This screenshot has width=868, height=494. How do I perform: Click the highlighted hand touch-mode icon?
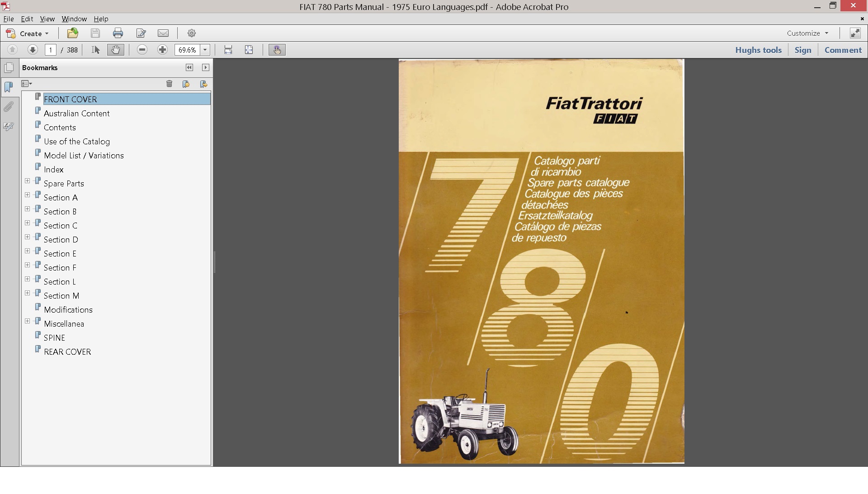click(x=277, y=50)
